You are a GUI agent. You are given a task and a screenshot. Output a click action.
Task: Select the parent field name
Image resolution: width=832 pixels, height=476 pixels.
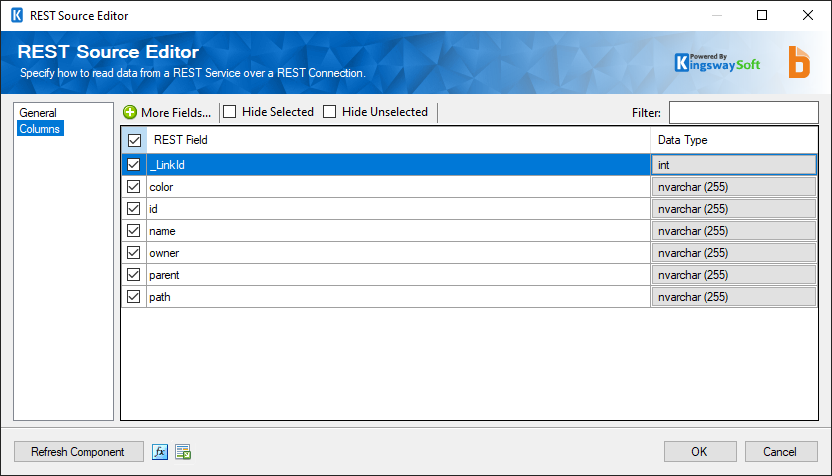coord(164,275)
